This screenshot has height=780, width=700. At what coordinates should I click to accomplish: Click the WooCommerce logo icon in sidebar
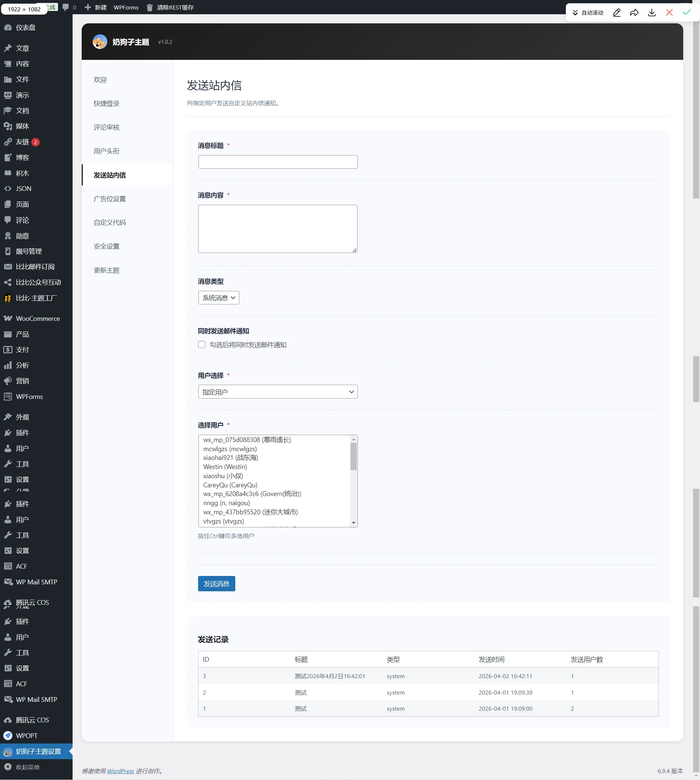[8, 319]
